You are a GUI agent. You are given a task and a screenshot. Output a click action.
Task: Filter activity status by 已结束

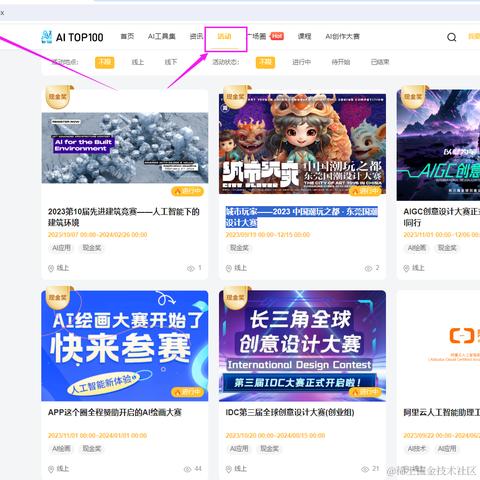pyautogui.click(x=380, y=62)
